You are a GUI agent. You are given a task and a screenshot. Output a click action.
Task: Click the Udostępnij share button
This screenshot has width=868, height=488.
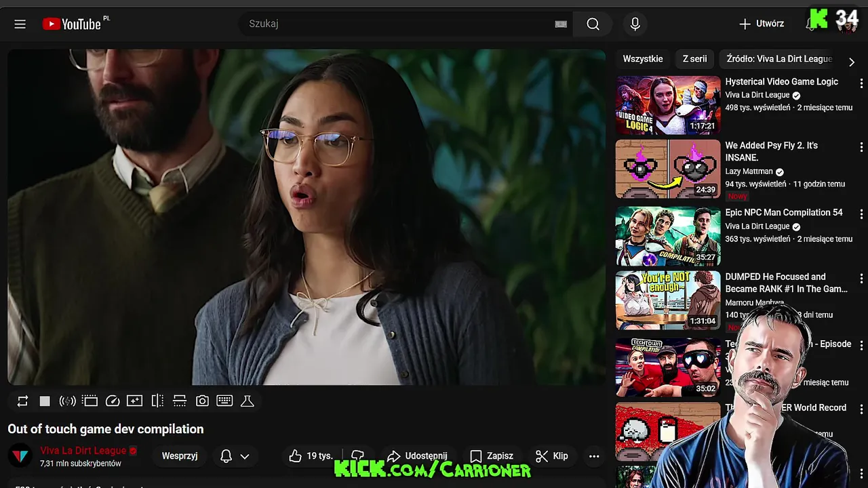pyautogui.click(x=416, y=456)
